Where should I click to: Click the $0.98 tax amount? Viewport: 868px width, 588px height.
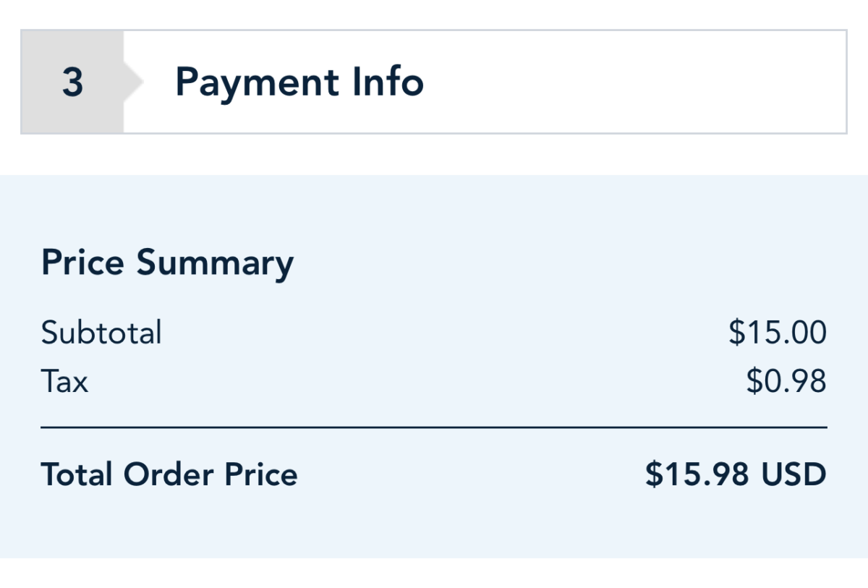[786, 381]
